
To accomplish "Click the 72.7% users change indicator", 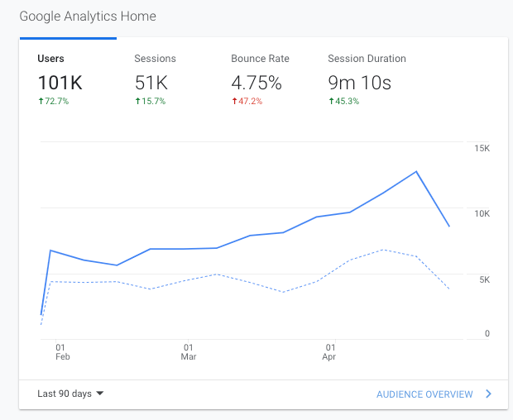I will (54, 102).
